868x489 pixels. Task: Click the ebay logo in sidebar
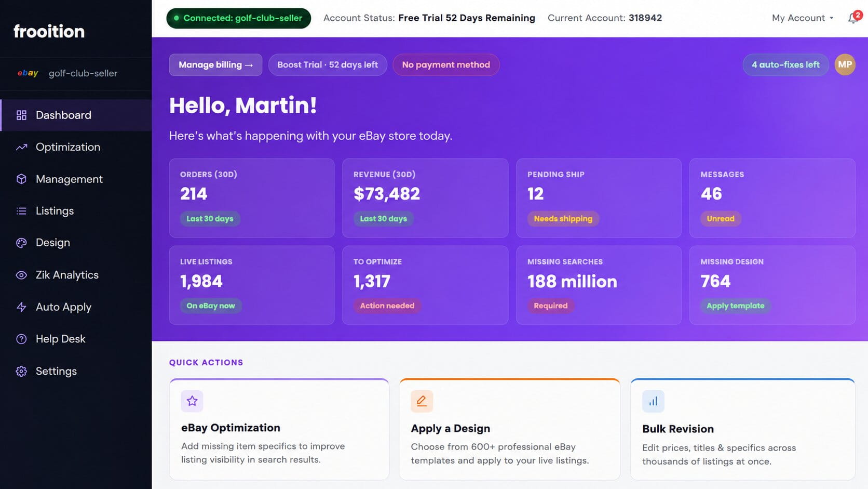(28, 73)
